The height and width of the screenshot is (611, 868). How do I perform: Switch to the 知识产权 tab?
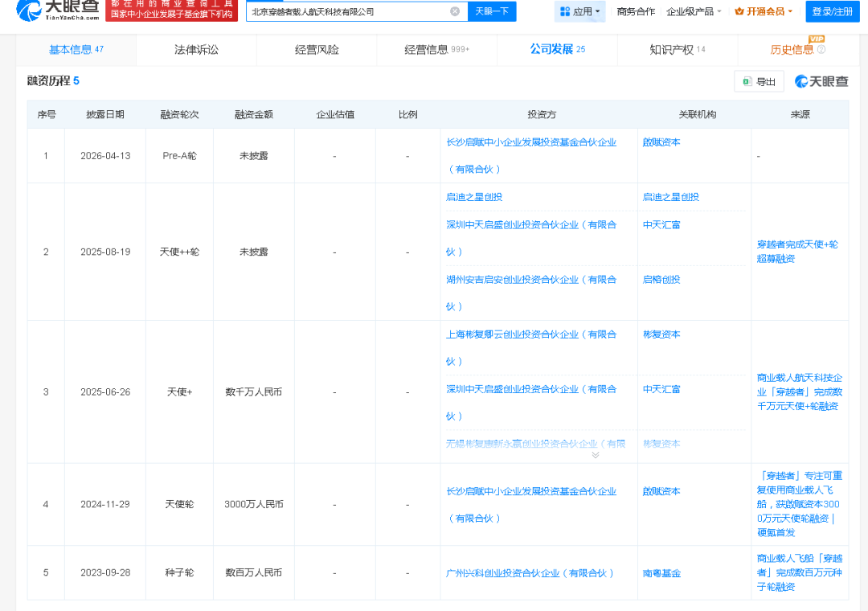click(677, 49)
